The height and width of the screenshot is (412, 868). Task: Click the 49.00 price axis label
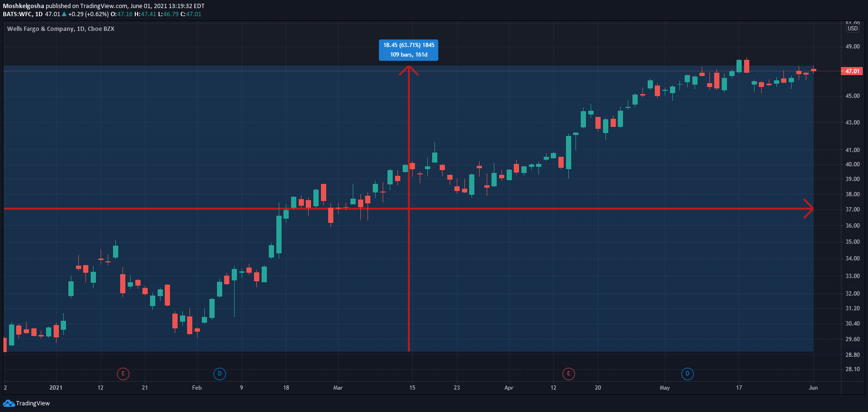click(852, 47)
